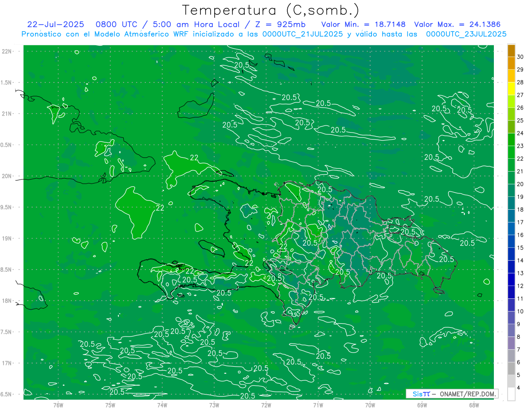The height and width of the screenshot is (411, 532).
Task: Click the "76W" longitude axis label
Action: coord(58,405)
